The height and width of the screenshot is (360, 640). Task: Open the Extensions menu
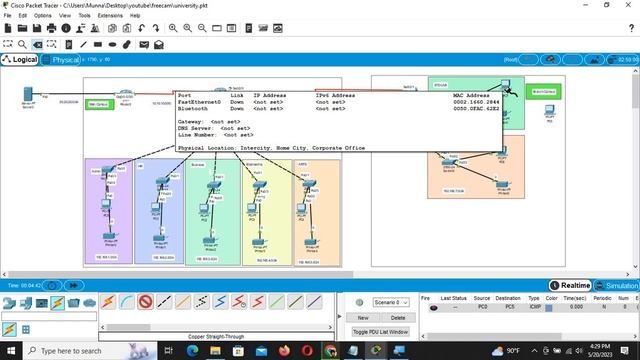click(x=110, y=16)
